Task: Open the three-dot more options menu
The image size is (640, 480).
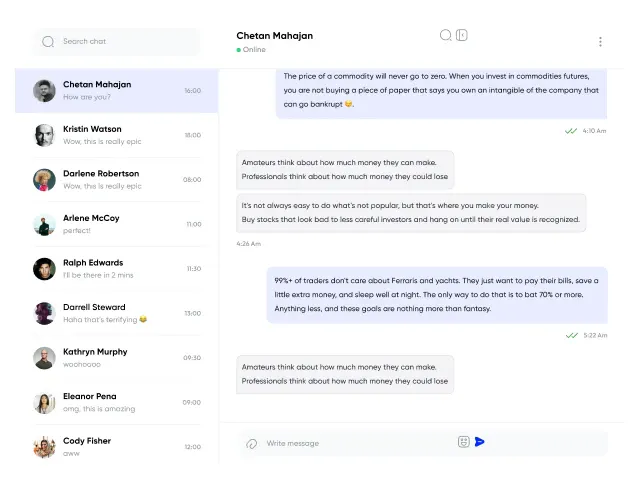Action: click(x=600, y=42)
